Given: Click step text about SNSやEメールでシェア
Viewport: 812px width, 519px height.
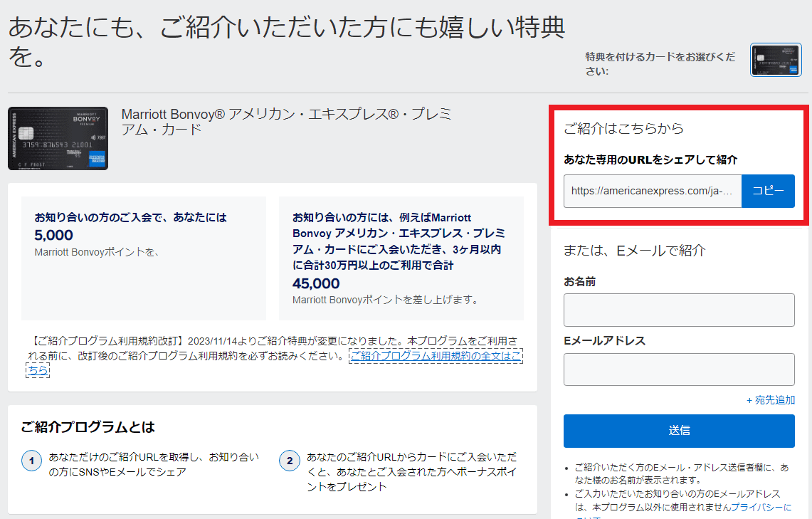Looking at the screenshot, I should [x=154, y=465].
